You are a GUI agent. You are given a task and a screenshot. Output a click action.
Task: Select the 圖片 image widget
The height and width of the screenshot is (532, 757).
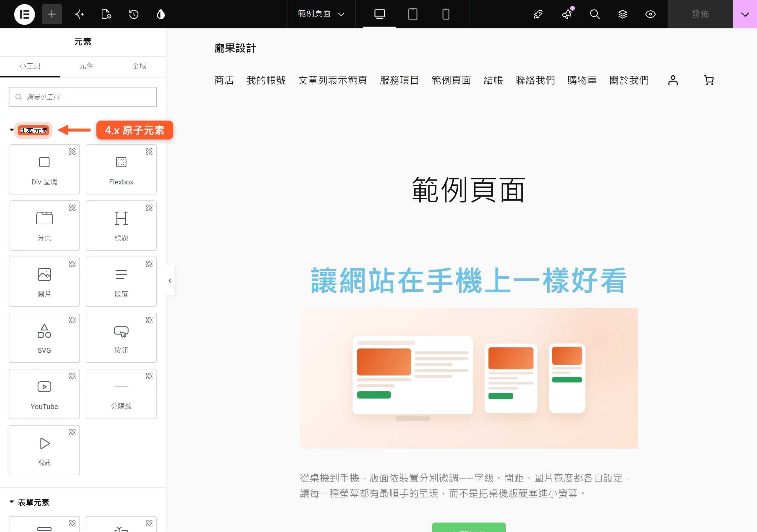44,282
